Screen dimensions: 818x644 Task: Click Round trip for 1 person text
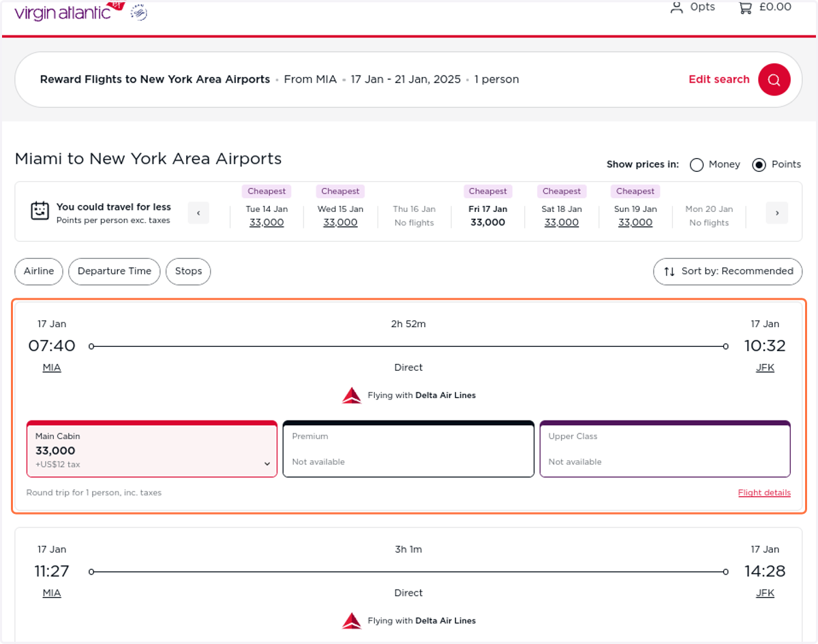pyautogui.click(x=94, y=493)
